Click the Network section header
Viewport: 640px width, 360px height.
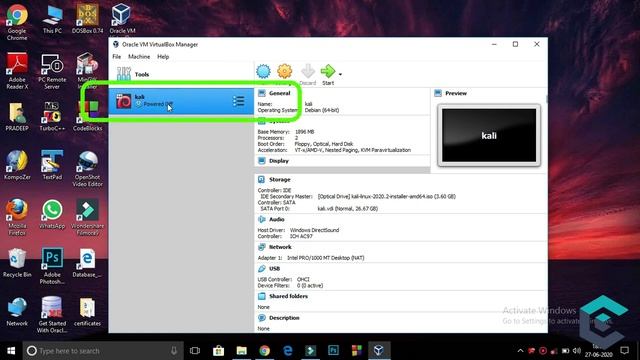(x=280, y=247)
